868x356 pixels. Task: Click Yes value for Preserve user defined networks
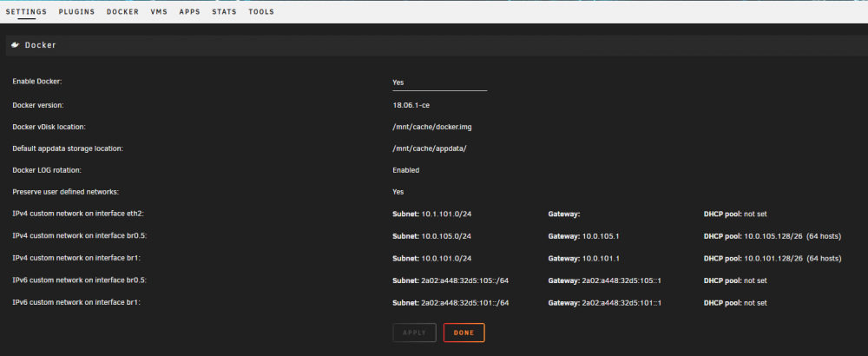click(x=398, y=192)
